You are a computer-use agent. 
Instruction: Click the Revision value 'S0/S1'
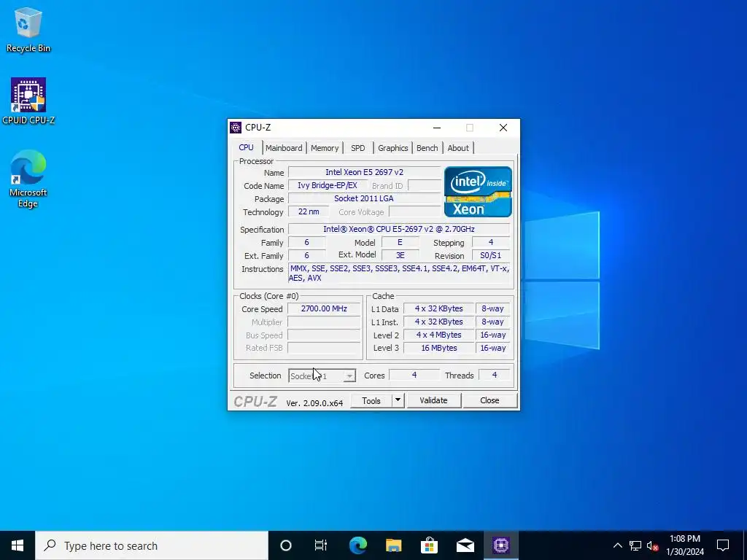pos(491,256)
